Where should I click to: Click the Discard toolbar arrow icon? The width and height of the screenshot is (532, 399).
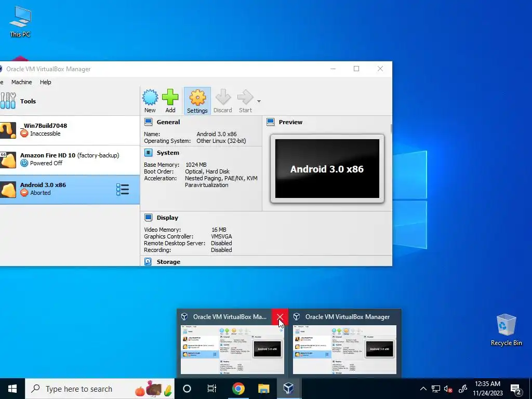223,97
